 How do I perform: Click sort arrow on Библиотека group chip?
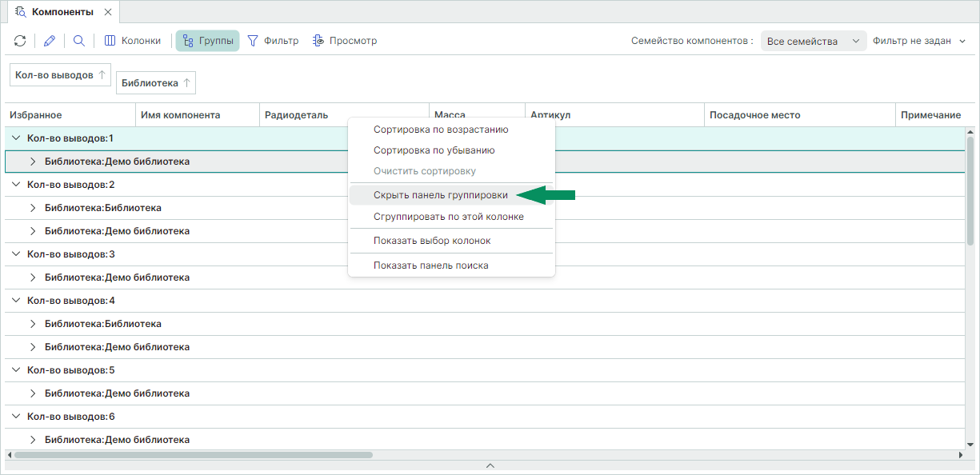186,82
